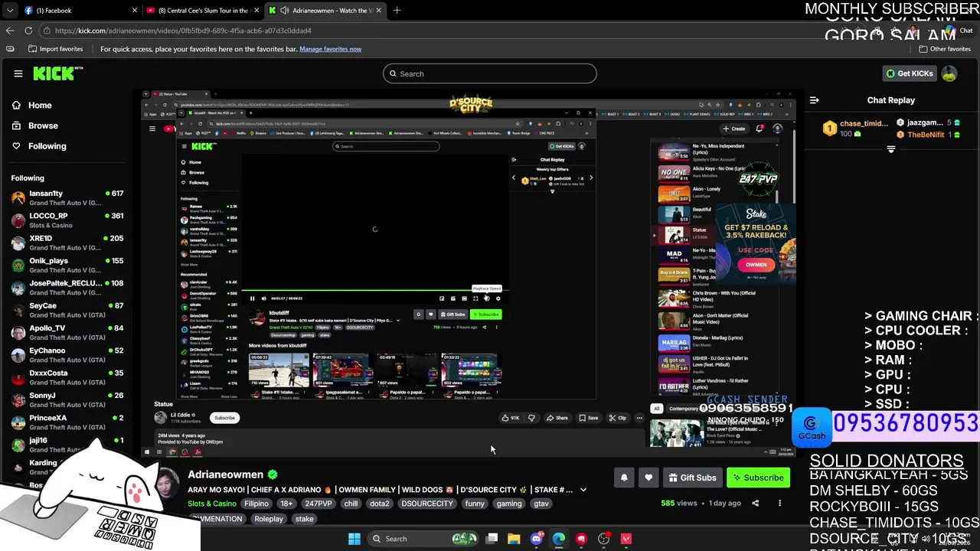Image resolution: width=980 pixels, height=551 pixels.
Task: Click the browser address bar URL
Action: [x=183, y=31]
